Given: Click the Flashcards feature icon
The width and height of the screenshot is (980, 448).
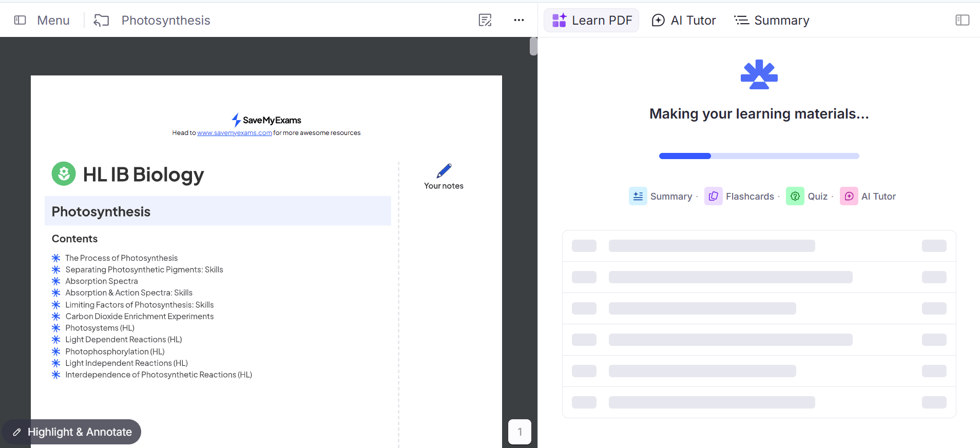Looking at the screenshot, I should (x=714, y=196).
